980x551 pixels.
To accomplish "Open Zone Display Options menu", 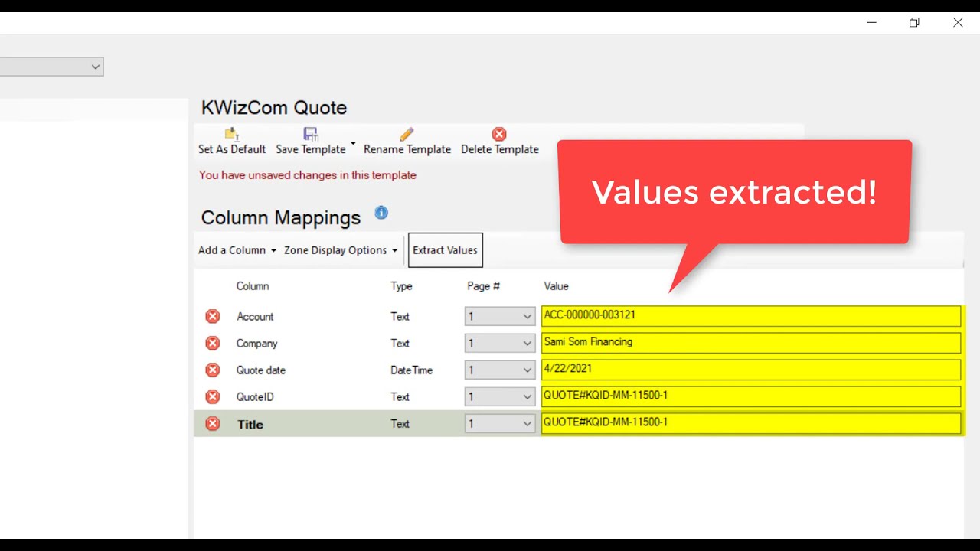I will [341, 250].
